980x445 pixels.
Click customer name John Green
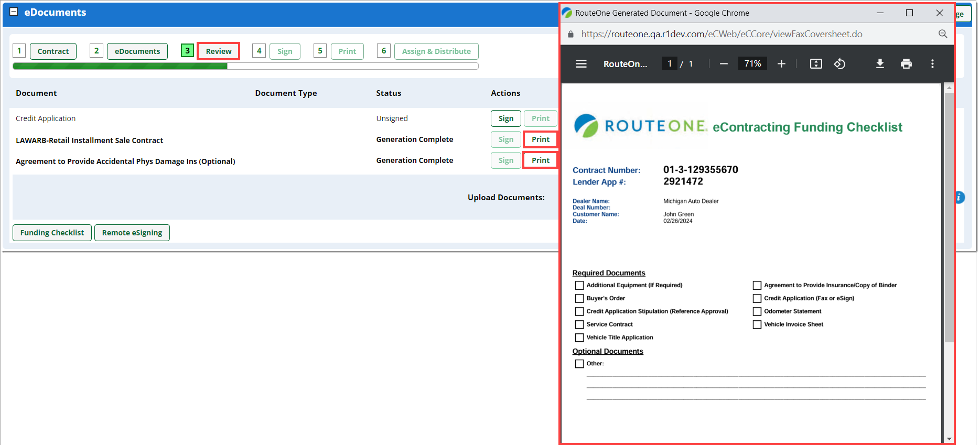[679, 214]
